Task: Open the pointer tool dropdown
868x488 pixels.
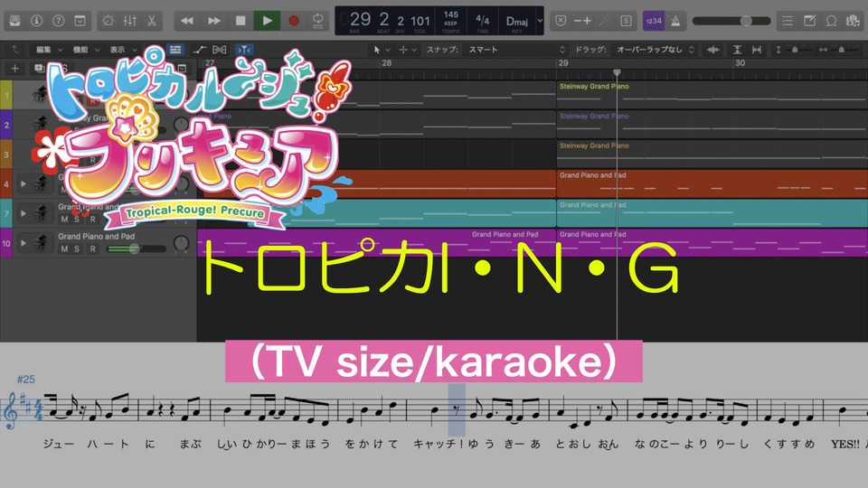Action: (382, 50)
